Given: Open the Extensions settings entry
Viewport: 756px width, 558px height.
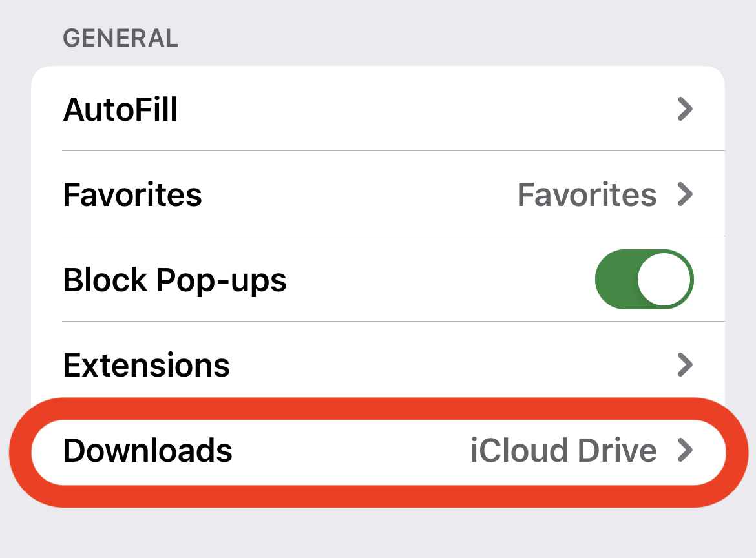Looking at the screenshot, I should [x=147, y=365].
